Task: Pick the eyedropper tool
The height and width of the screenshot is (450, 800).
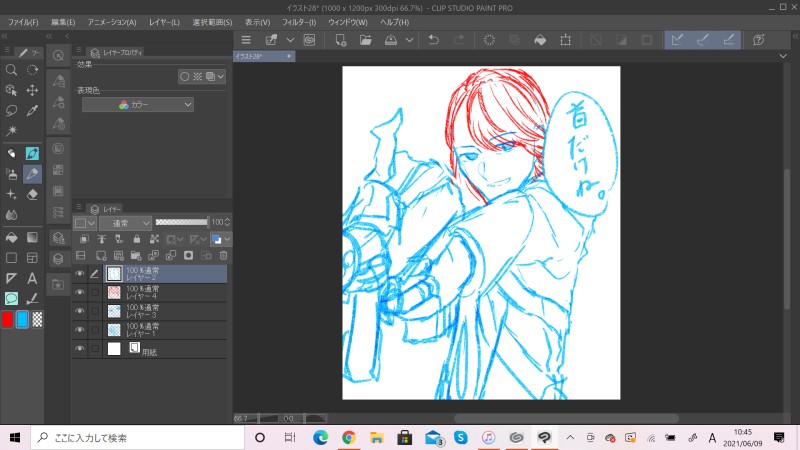Action: coord(32,110)
